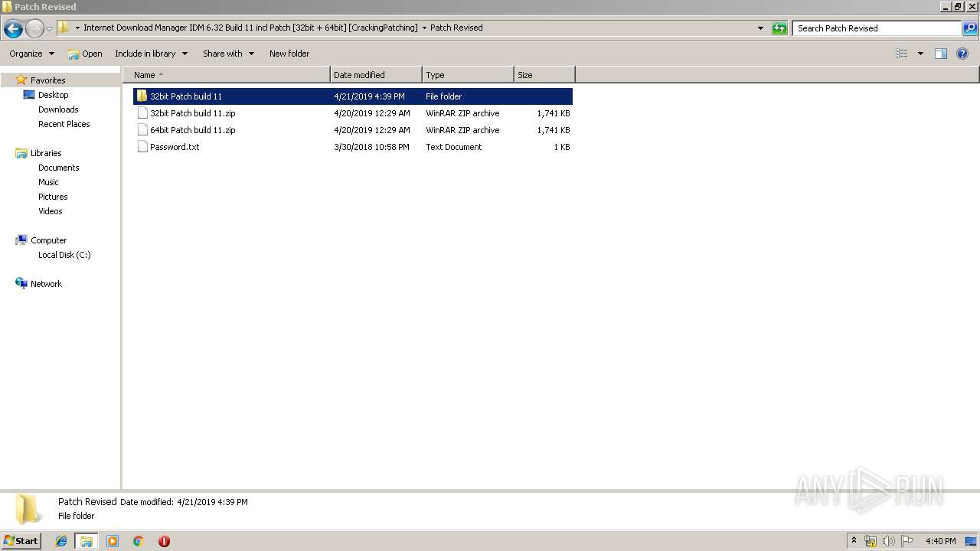Click the green Refresh button
The width and height of the screenshot is (980, 551).
click(779, 28)
